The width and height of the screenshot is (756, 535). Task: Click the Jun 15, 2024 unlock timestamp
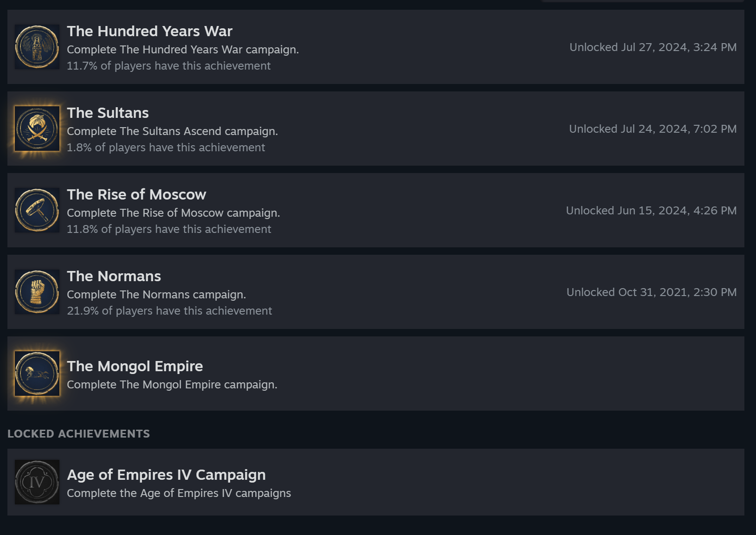(x=651, y=211)
